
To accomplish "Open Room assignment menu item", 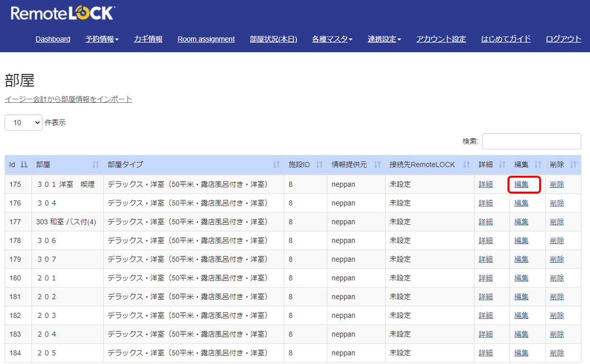I will [206, 39].
